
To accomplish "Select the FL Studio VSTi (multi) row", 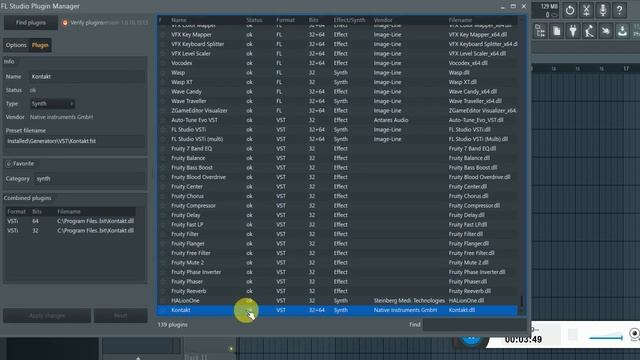I will (338, 139).
